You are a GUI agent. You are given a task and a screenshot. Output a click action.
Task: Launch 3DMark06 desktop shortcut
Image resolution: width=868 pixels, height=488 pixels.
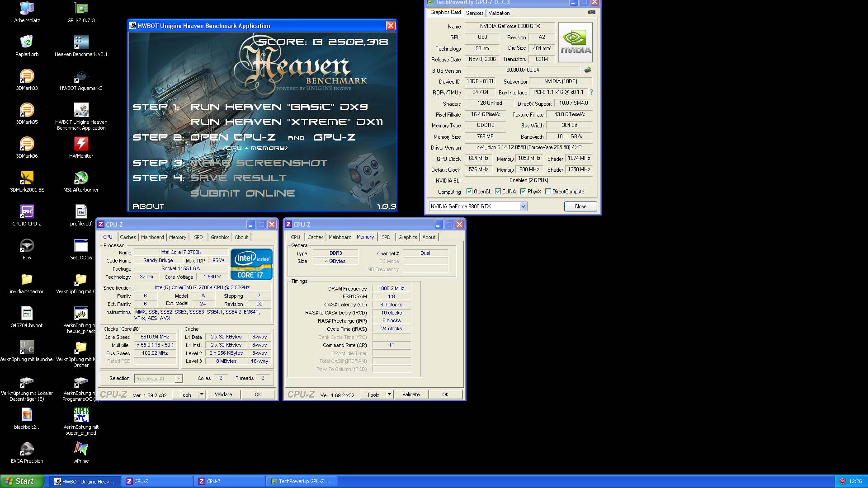(27, 147)
